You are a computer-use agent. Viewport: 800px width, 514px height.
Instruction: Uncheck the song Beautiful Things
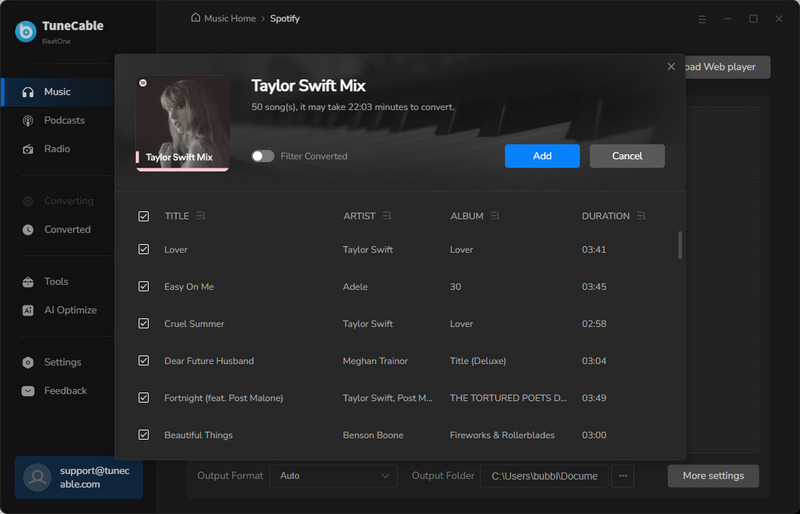(x=144, y=435)
